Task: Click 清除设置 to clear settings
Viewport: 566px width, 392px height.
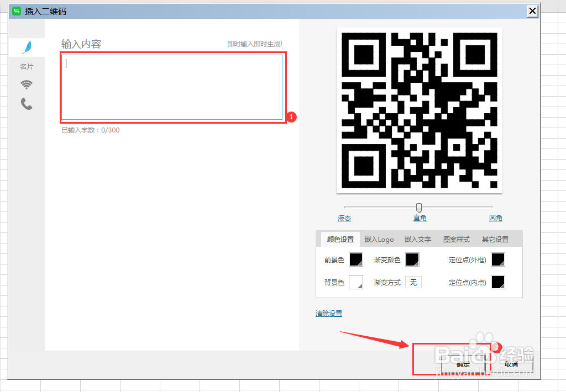Action: click(328, 313)
